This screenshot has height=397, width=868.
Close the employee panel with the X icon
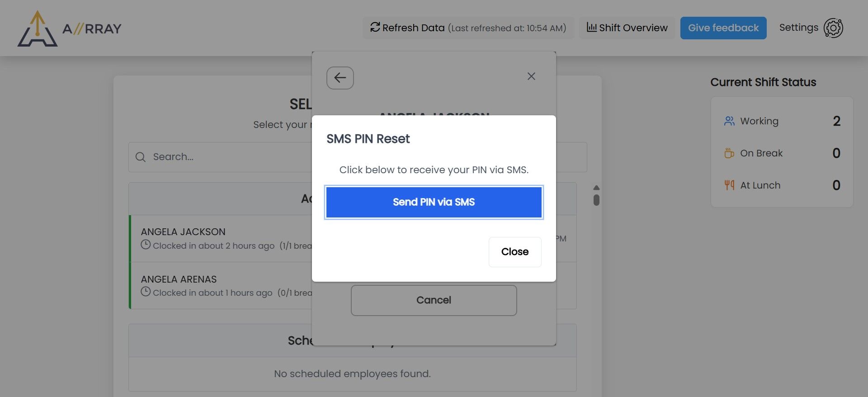(x=531, y=76)
